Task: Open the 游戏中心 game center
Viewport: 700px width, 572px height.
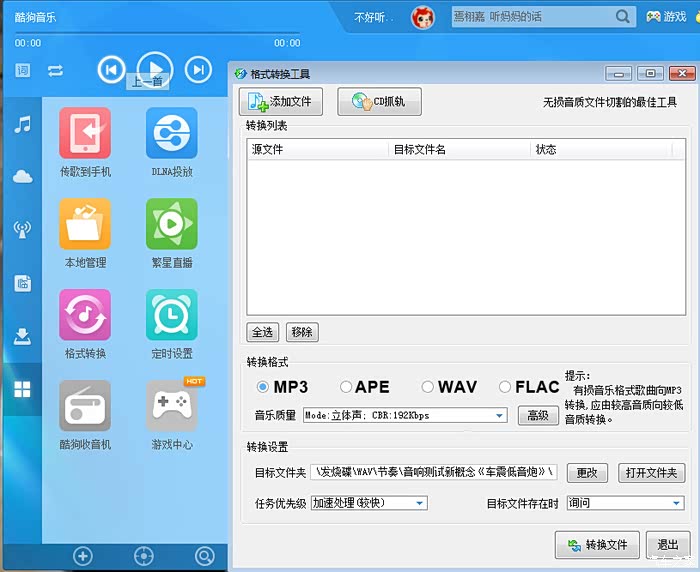Action: coord(172,406)
